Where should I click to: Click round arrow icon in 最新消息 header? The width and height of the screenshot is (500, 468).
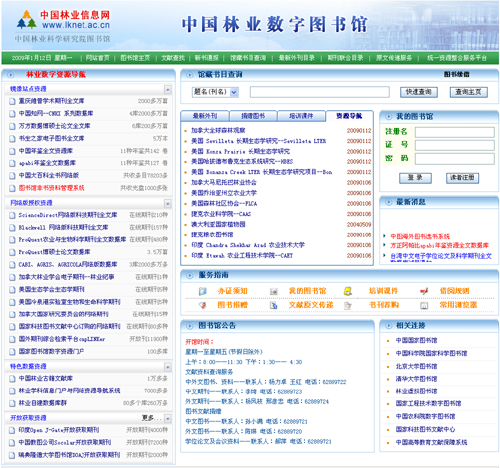[x=388, y=202]
